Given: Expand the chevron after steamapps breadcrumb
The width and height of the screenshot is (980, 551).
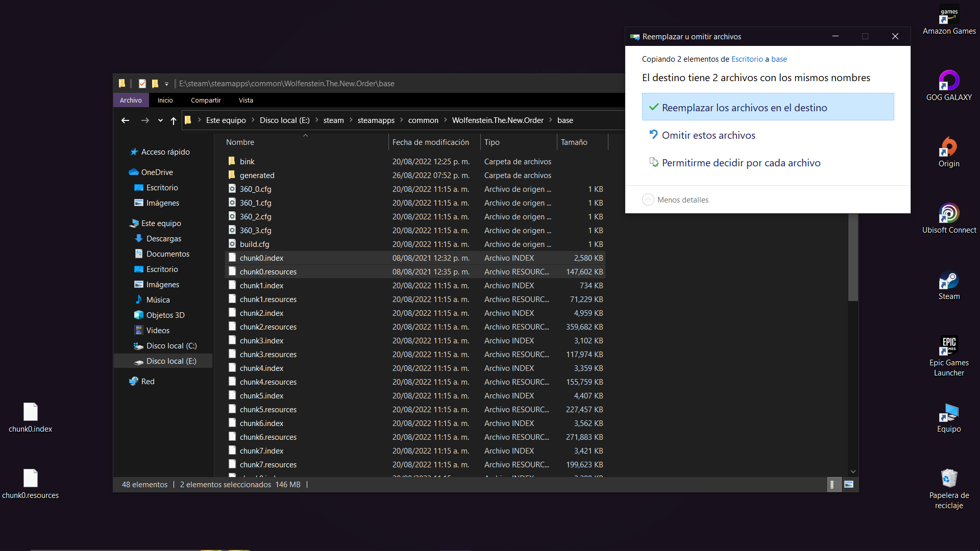Looking at the screenshot, I should coord(402,120).
